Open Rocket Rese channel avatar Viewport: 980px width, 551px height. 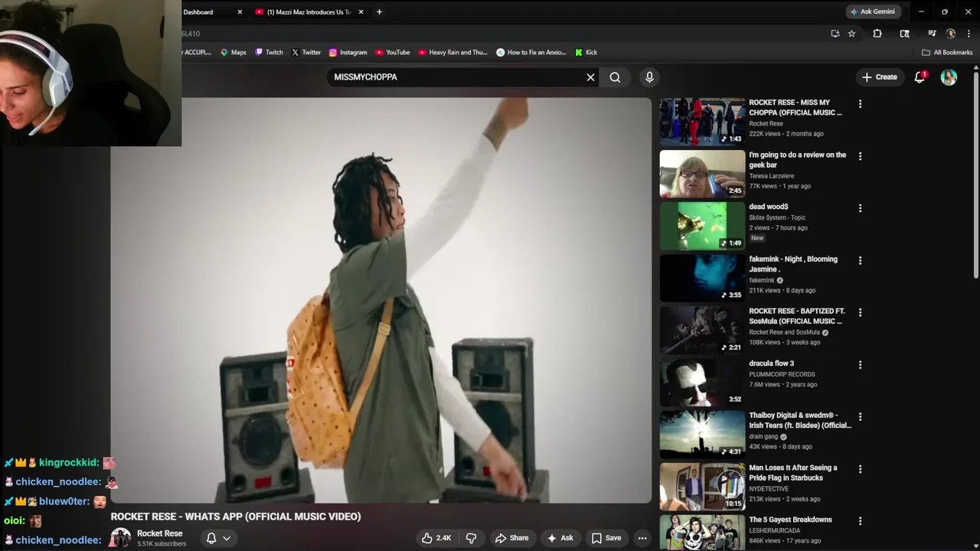pos(120,538)
